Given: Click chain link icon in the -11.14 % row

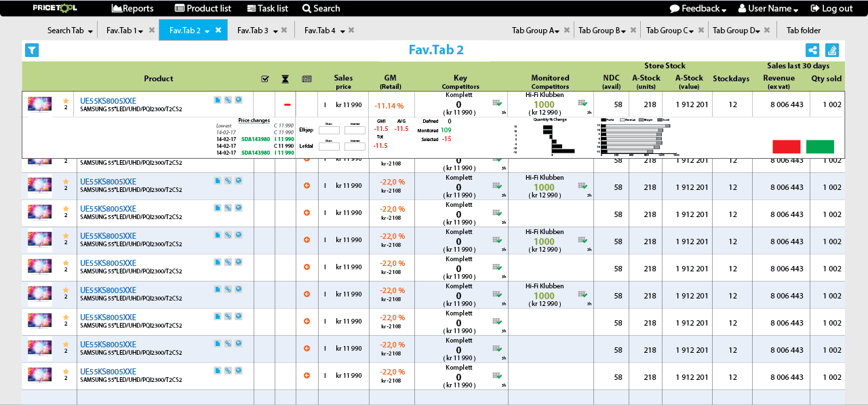Looking at the screenshot, I should click(x=228, y=100).
